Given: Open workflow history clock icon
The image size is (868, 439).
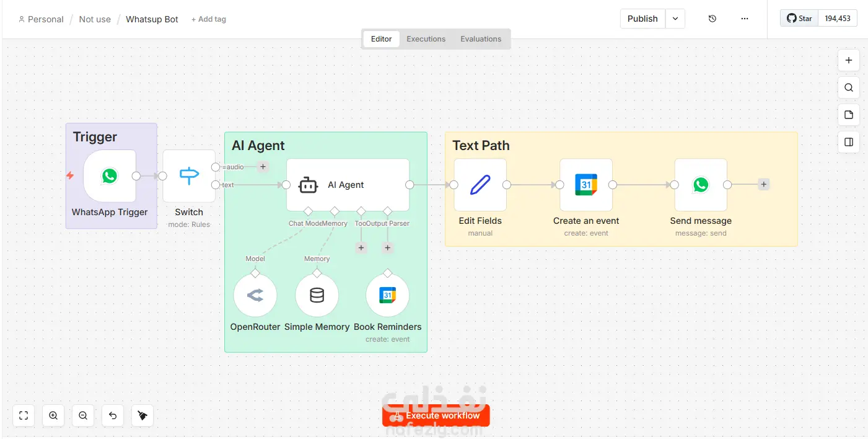Looking at the screenshot, I should (x=712, y=19).
